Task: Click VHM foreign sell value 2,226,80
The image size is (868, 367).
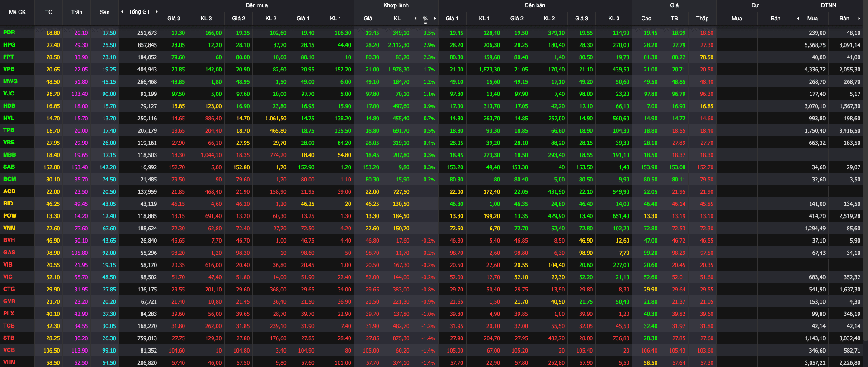Action: pyautogui.click(x=850, y=363)
